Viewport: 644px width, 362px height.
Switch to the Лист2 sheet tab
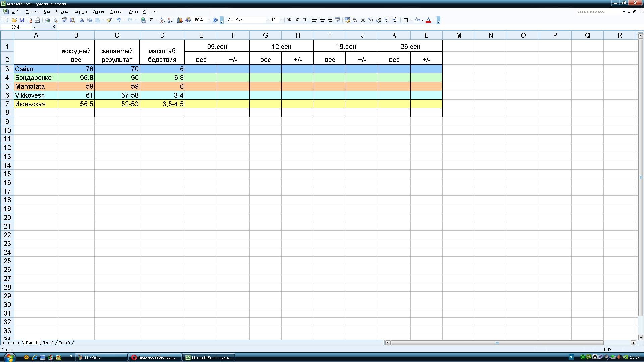click(x=48, y=343)
